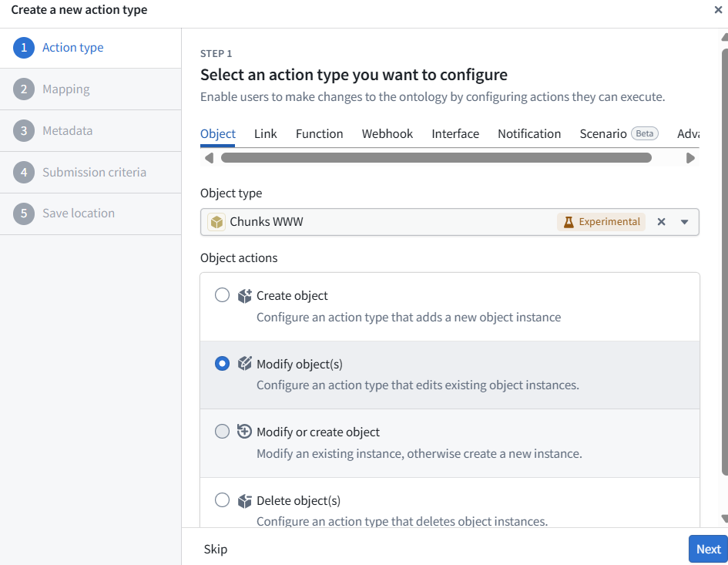Select the Modify or create object radio button
Image resolution: width=728 pixels, height=565 pixels.
[x=222, y=431]
